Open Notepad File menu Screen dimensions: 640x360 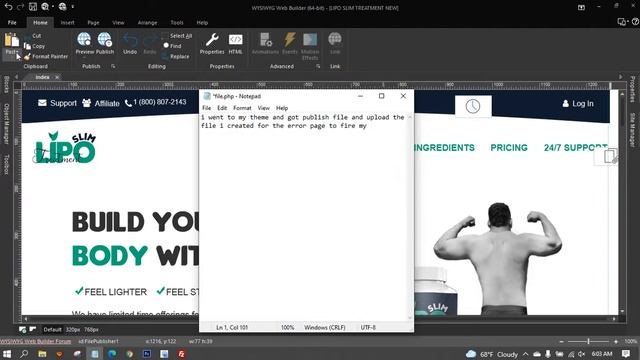pos(207,108)
